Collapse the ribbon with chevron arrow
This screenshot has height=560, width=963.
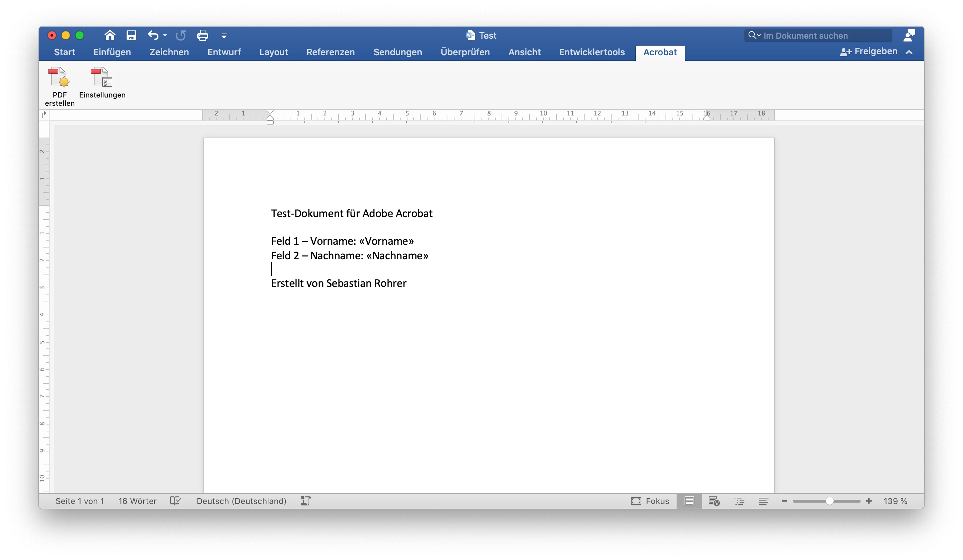(909, 52)
